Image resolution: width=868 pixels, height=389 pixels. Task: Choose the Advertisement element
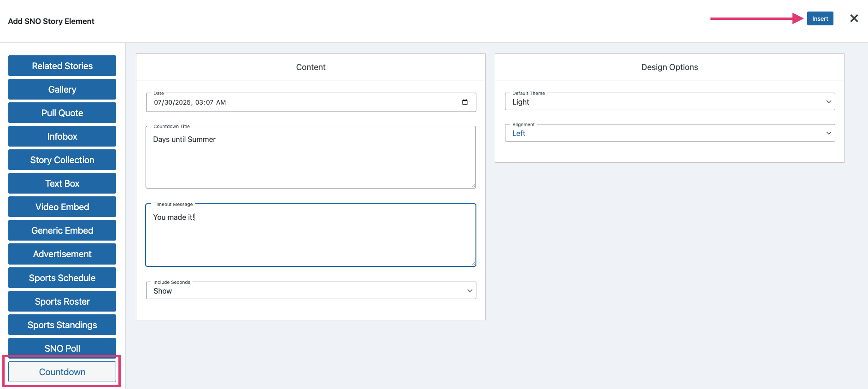(x=62, y=254)
